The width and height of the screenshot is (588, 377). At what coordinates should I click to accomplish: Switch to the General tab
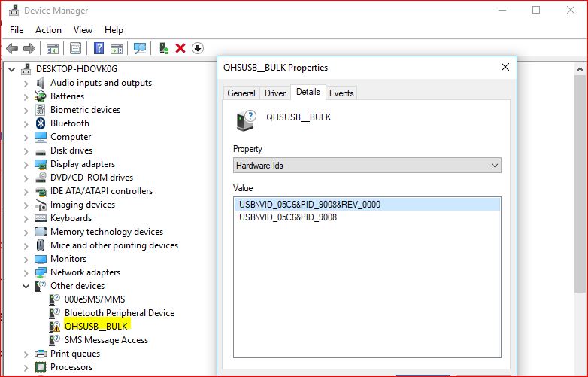click(241, 93)
